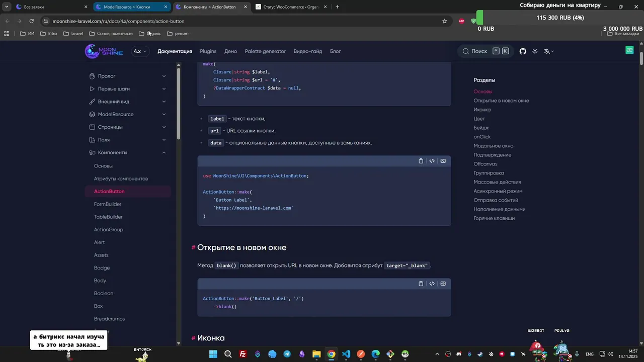This screenshot has height=362, width=644.
Task: Click the Поиск search field
Action: click(486, 51)
